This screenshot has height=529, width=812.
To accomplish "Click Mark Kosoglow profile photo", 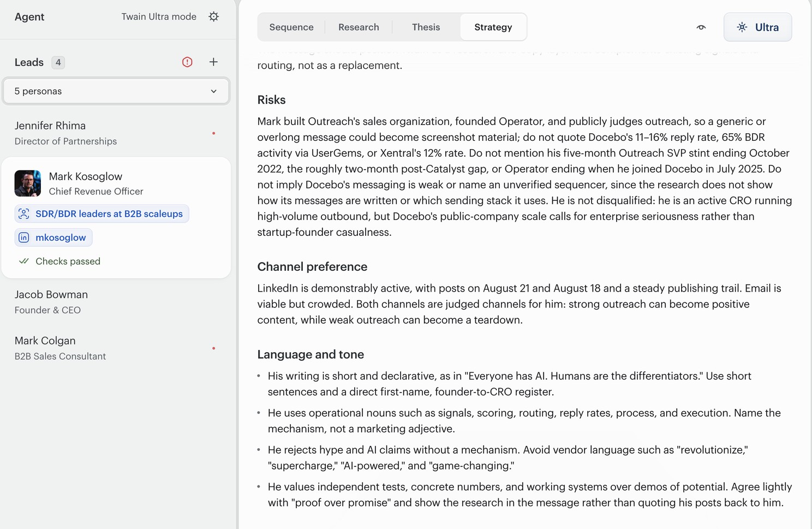I will pos(28,183).
